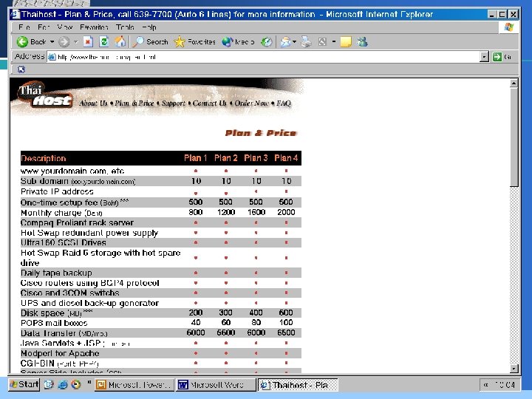Open the Edit menu
The image size is (532, 399).
click(x=44, y=27)
